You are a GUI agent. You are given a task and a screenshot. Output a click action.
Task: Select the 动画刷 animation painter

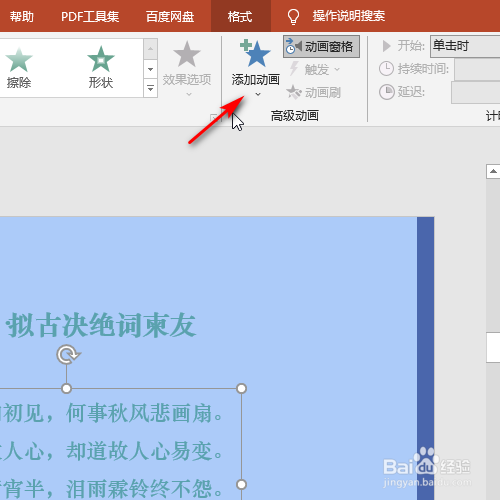[x=314, y=92]
